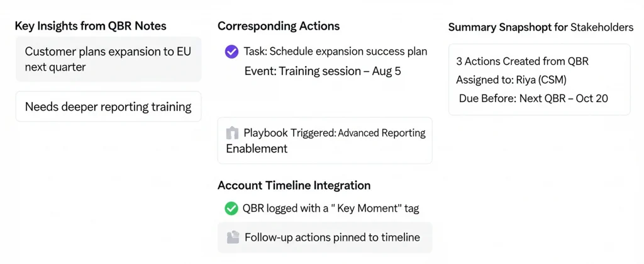
Task: Open Task: Schedule expansion success plan
Action: click(335, 52)
